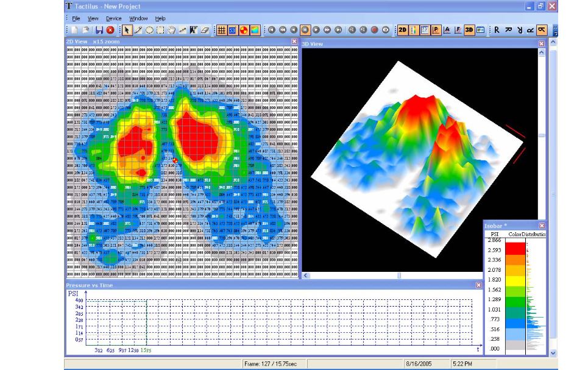The image size is (588, 370).
Task: Choose the ellipse selection tool
Action: click(x=150, y=27)
